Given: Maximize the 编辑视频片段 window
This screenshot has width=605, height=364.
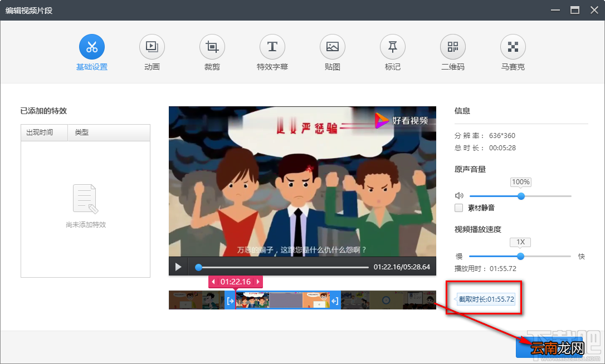Looking at the screenshot, I should (x=575, y=10).
